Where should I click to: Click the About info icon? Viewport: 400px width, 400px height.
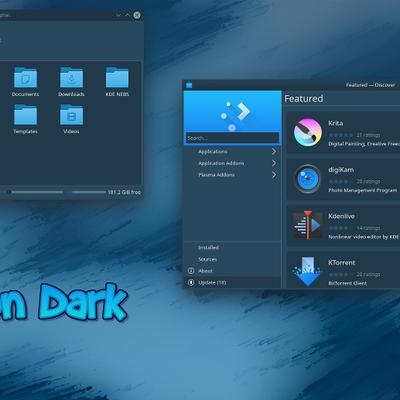[191, 271]
